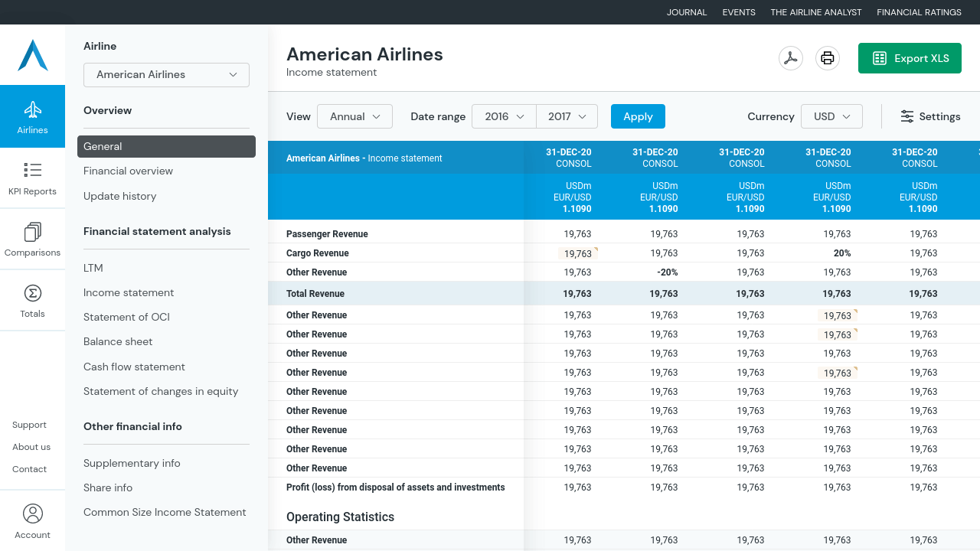This screenshot has height=551, width=980.
Task: Click the Operating Statistics heading
Action: point(340,517)
